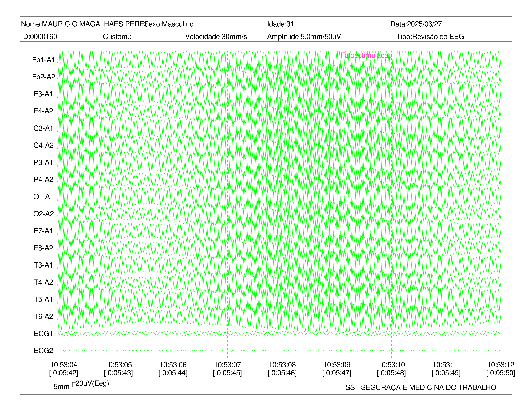This screenshot has height=411, width=532.
Task: Click the 'Idade:31' header cell
Action: click(280, 24)
